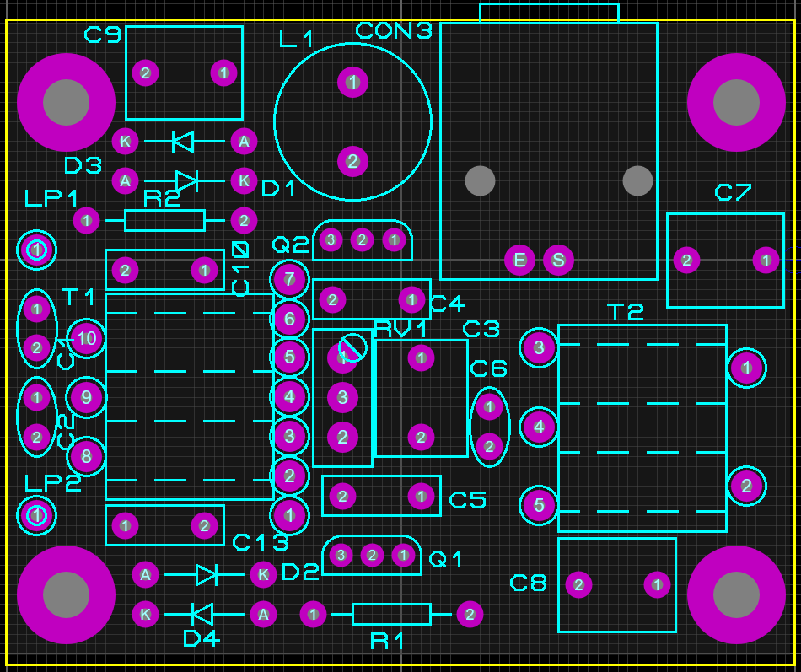This screenshot has width=801, height=672.
Task: Select the LP2 test point pad
Action: (x=36, y=514)
